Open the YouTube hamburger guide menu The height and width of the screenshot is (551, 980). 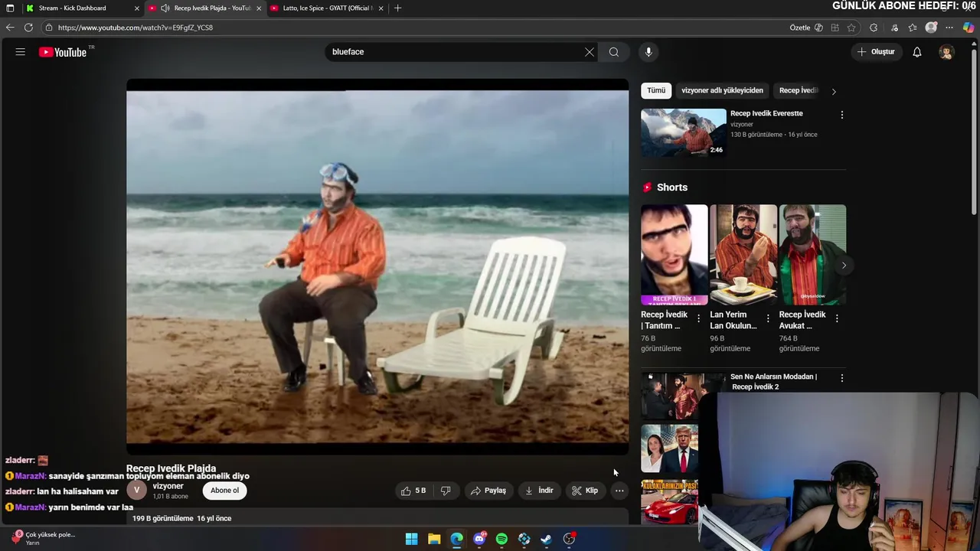click(x=21, y=52)
